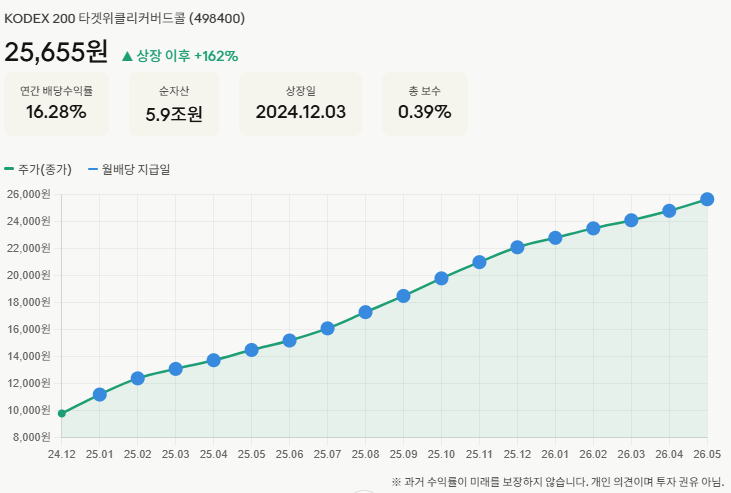
Task: Click the 연간 배당수익률 16.28% card
Action: [56, 104]
